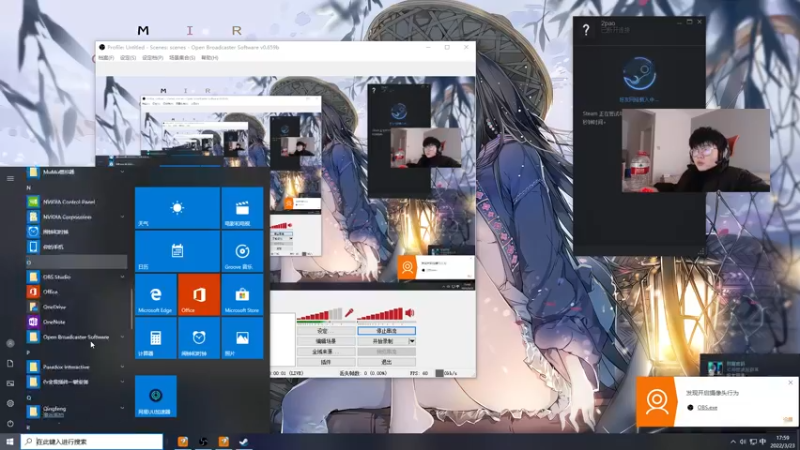Click the 编辑场景 edit scene button
This screenshot has height=450, width=800.
(326, 341)
